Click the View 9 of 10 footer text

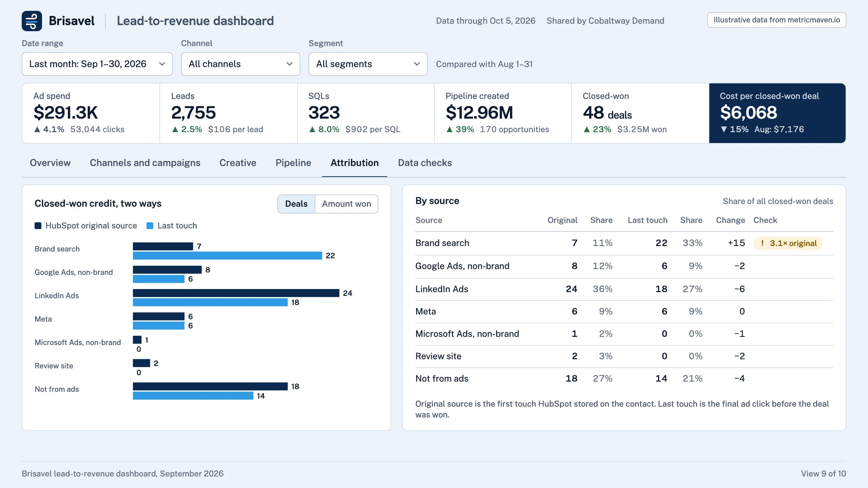(824, 474)
